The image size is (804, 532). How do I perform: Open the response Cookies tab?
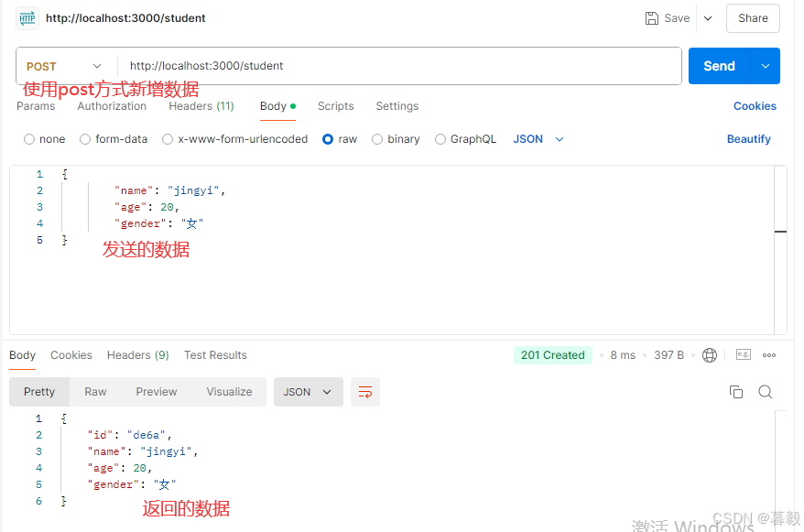(x=71, y=355)
